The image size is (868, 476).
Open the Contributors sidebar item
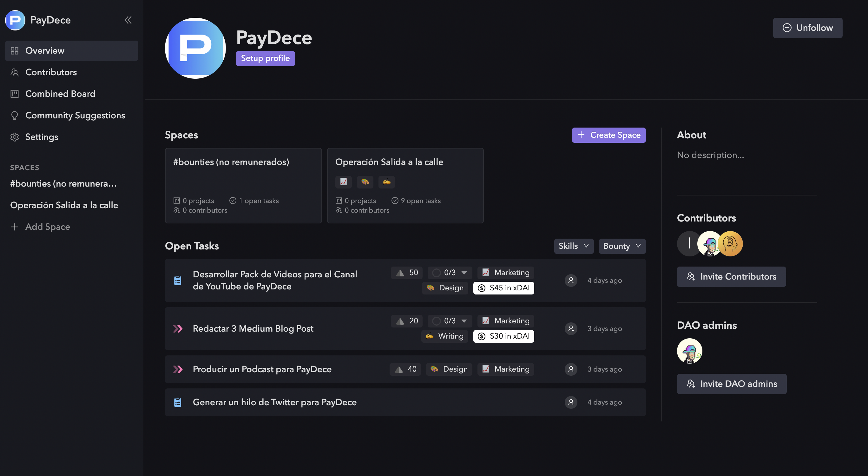(71, 72)
